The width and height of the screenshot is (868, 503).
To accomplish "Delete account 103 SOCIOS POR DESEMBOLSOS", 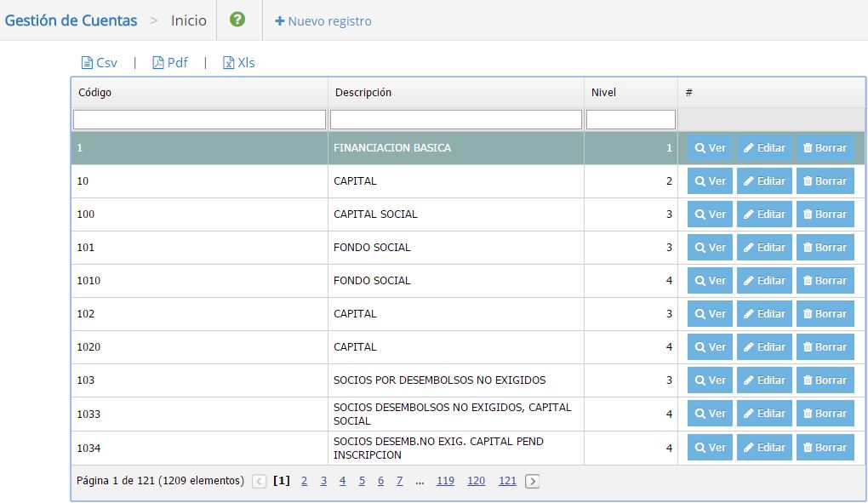I will tap(825, 380).
